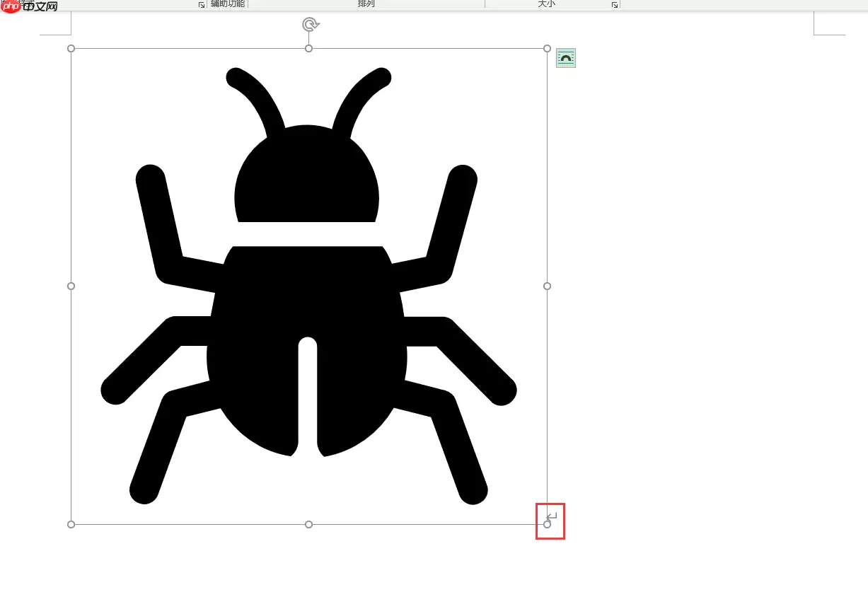This screenshot has height=609, width=868.
Task: Click the left-middle sizing handle of the picture
Action: point(71,286)
